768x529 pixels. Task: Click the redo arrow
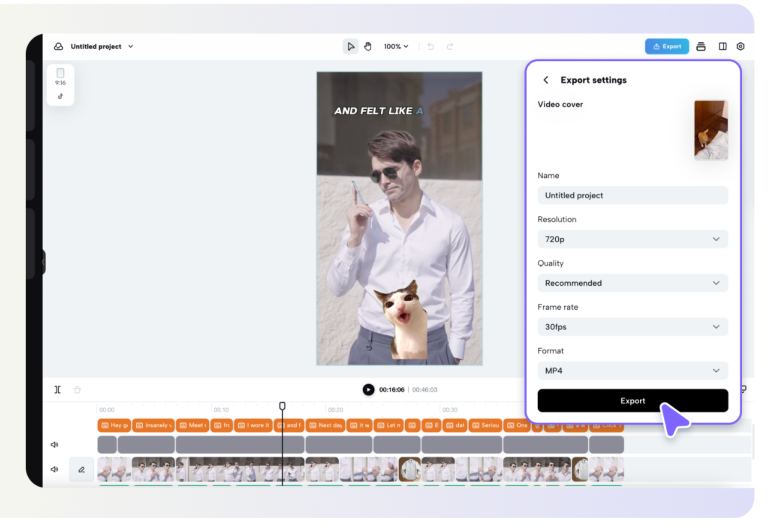click(x=450, y=47)
